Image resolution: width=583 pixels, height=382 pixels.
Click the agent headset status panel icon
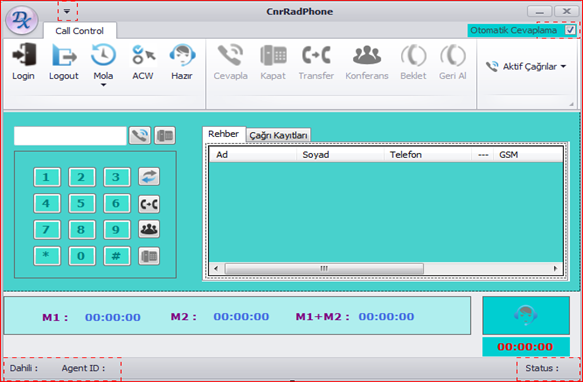[526, 315]
